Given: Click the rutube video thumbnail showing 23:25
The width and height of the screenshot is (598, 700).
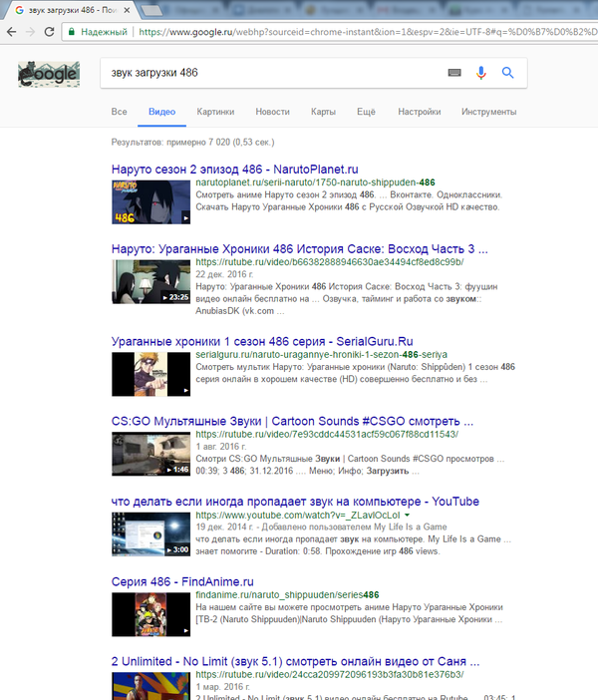Looking at the screenshot, I should 149,281.
